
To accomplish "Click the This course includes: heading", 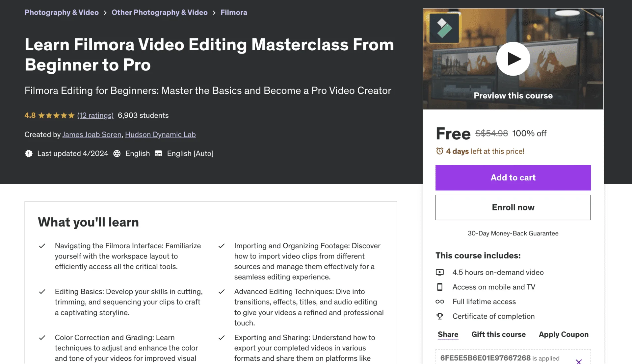I will coord(478,255).
